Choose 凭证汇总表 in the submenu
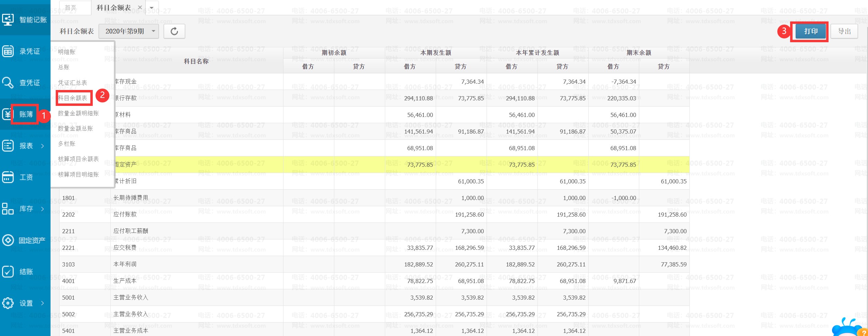868x336 pixels. click(73, 83)
